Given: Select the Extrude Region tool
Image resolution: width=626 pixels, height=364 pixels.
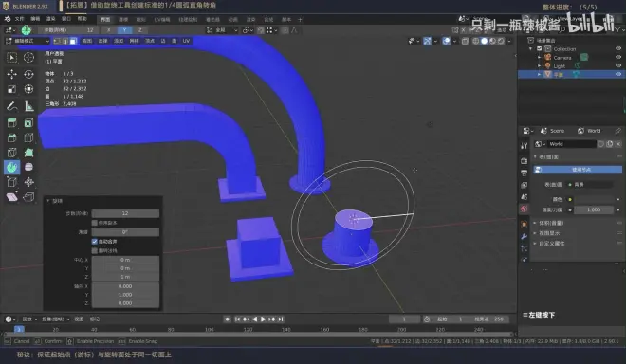Looking at the screenshot, I should click(x=12, y=122).
